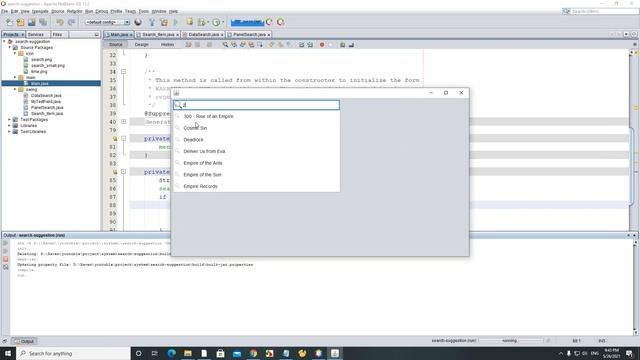The height and width of the screenshot is (360, 640).
Task: Click the Search for anything taskbar box
Action: point(73,353)
